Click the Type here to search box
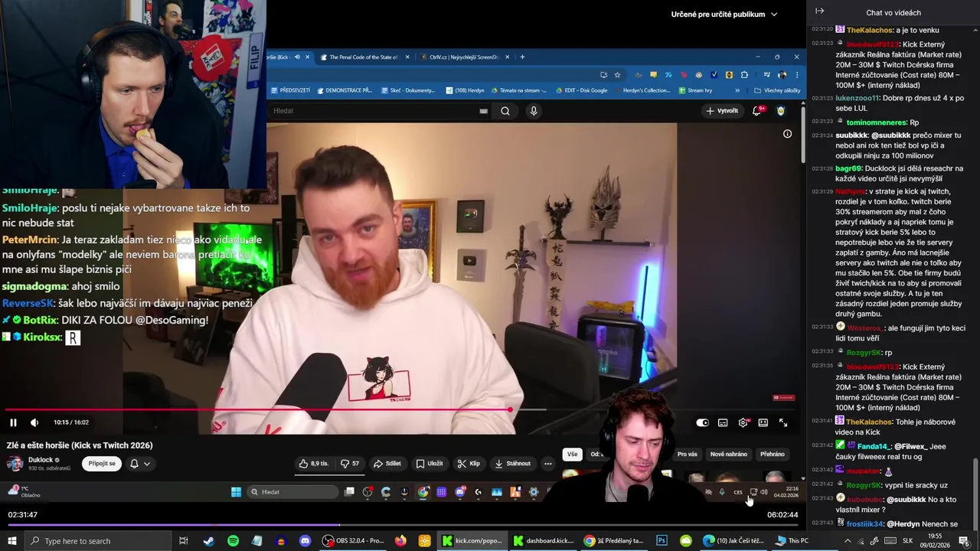The width and height of the screenshot is (980, 551). (x=100, y=541)
